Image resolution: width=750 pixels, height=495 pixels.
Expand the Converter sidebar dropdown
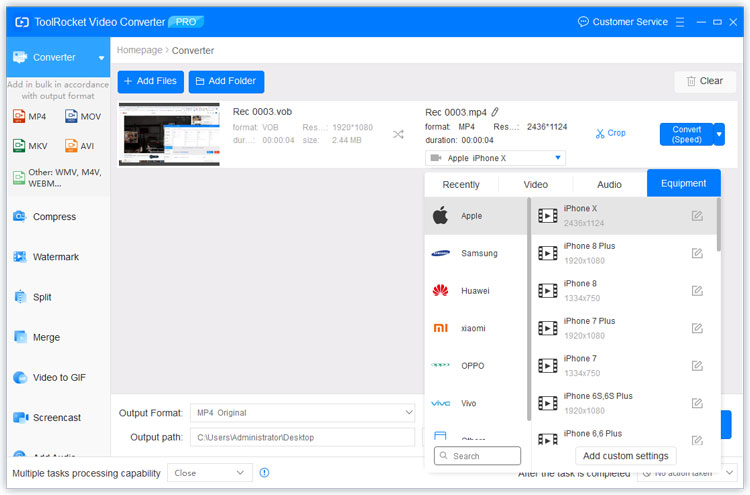pyautogui.click(x=101, y=58)
